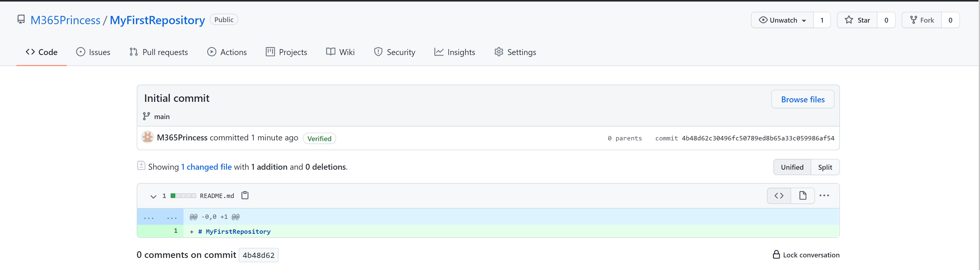980x270 pixels.
Task: Click the Initial commit title
Action: coord(177,98)
